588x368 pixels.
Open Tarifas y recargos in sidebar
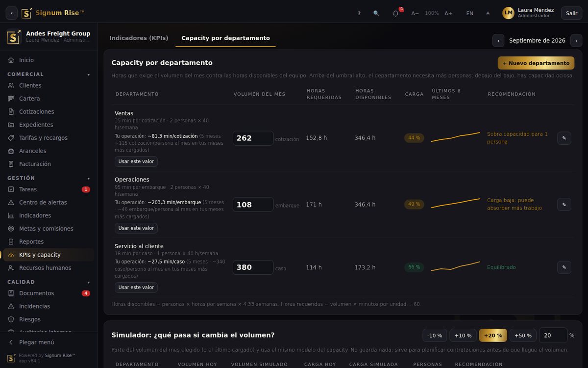pyautogui.click(x=49, y=138)
